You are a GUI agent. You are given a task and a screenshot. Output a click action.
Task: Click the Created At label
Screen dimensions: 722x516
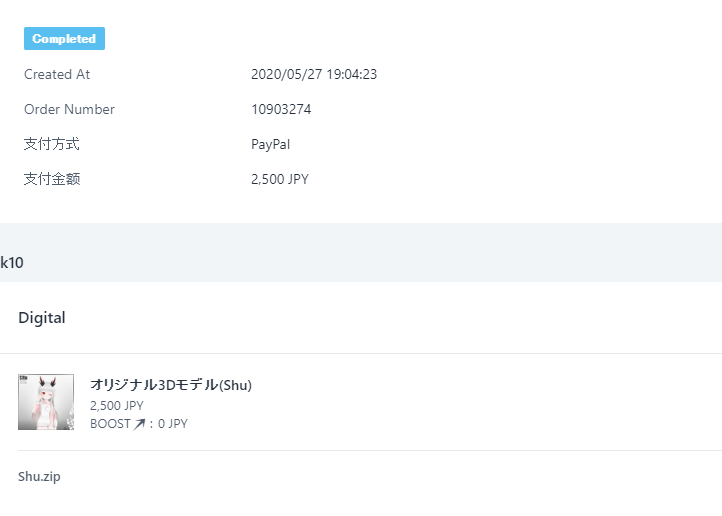click(57, 75)
